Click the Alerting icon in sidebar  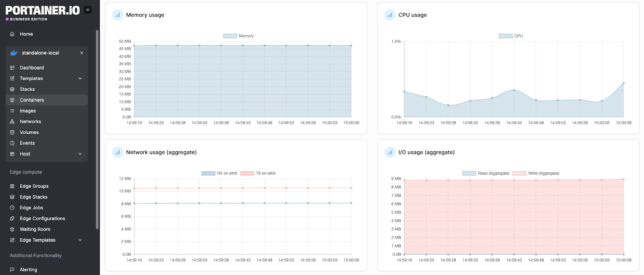[12, 270]
